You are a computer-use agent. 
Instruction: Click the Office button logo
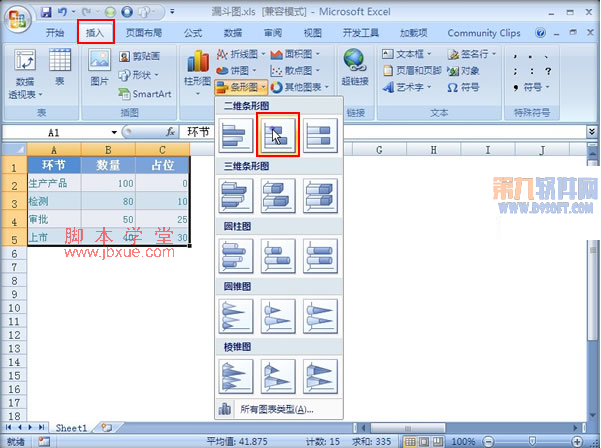click(18, 18)
